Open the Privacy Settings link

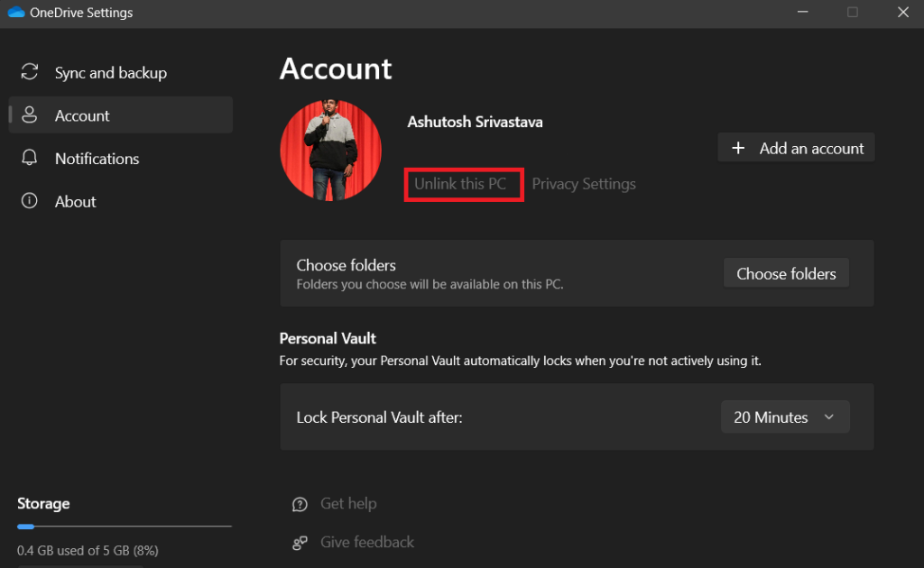(583, 184)
